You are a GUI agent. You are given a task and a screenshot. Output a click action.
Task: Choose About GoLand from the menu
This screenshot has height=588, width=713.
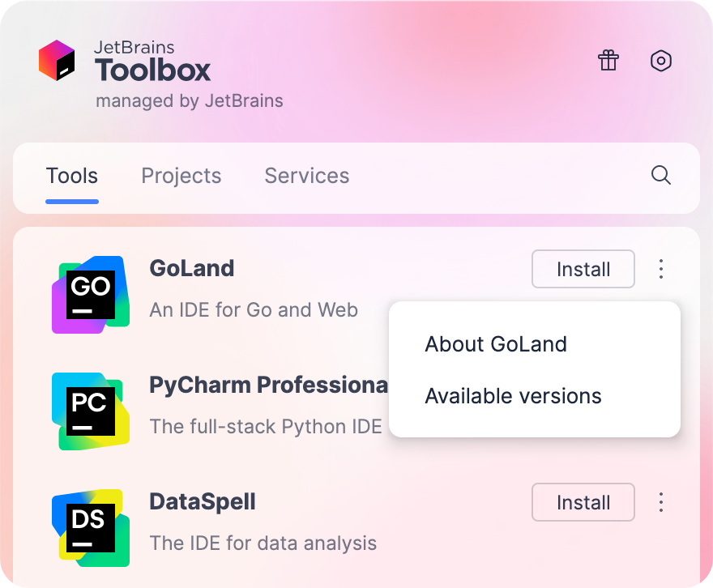pyautogui.click(x=495, y=343)
